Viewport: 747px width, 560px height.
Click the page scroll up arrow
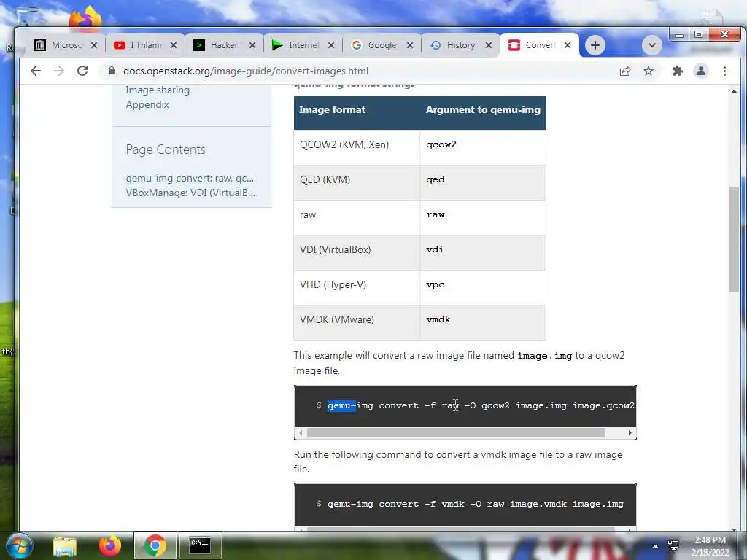click(x=734, y=90)
